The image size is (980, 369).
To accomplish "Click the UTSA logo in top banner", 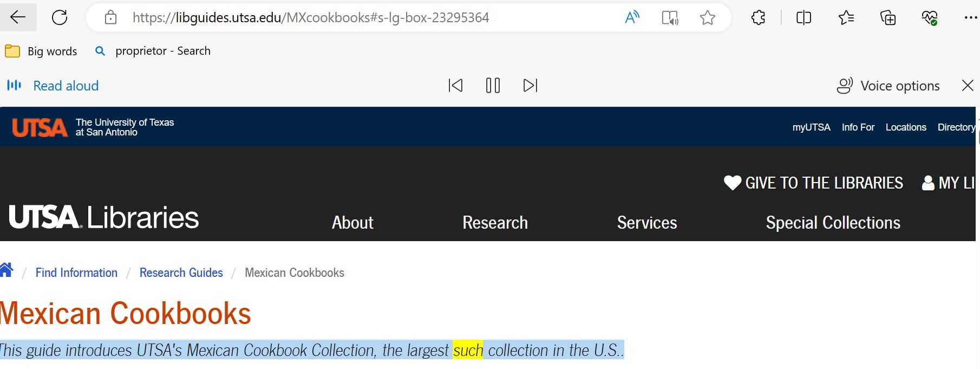I will point(40,127).
